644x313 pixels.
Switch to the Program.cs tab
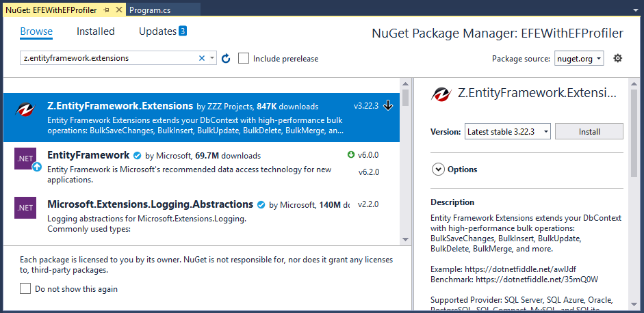click(x=149, y=10)
